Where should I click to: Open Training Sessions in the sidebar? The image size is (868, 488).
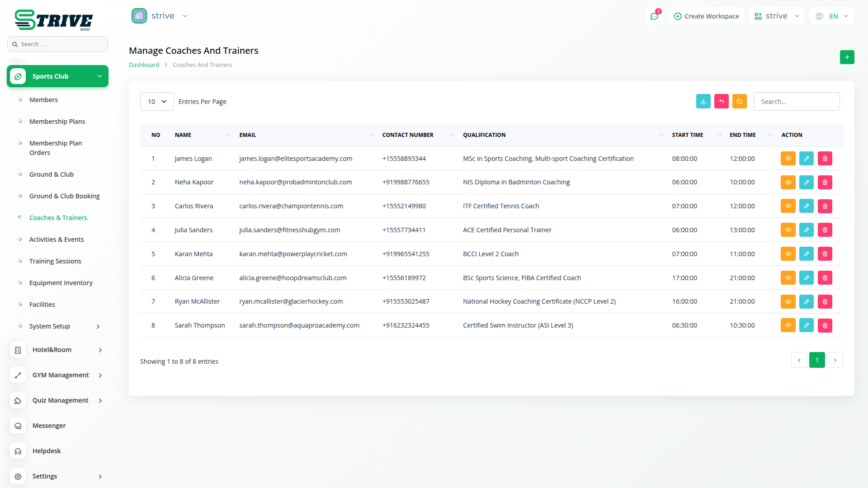click(55, 261)
